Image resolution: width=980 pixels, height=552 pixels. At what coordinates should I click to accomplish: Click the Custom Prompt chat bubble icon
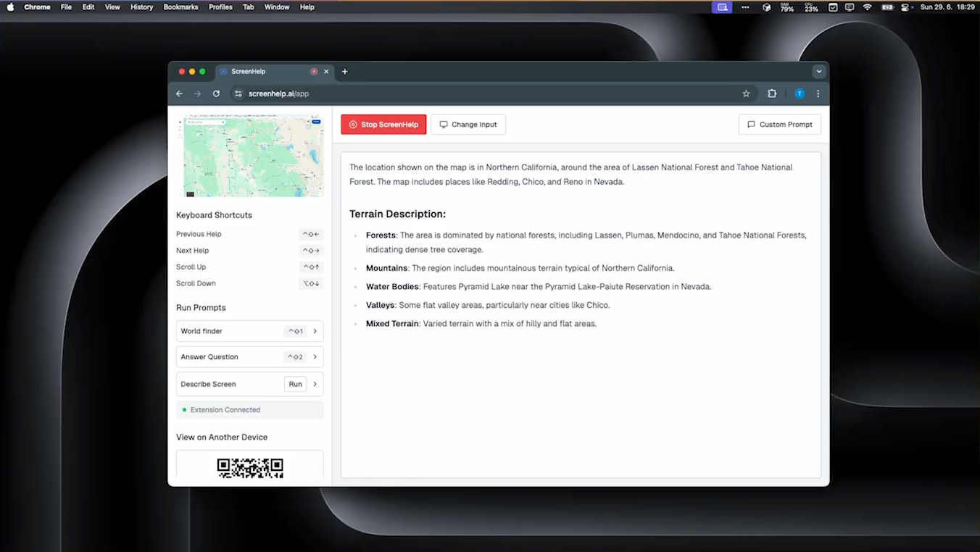pyautogui.click(x=752, y=124)
